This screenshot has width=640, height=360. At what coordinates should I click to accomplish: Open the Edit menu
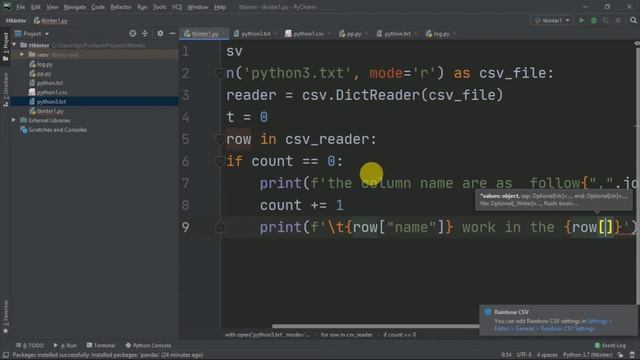[36, 7]
